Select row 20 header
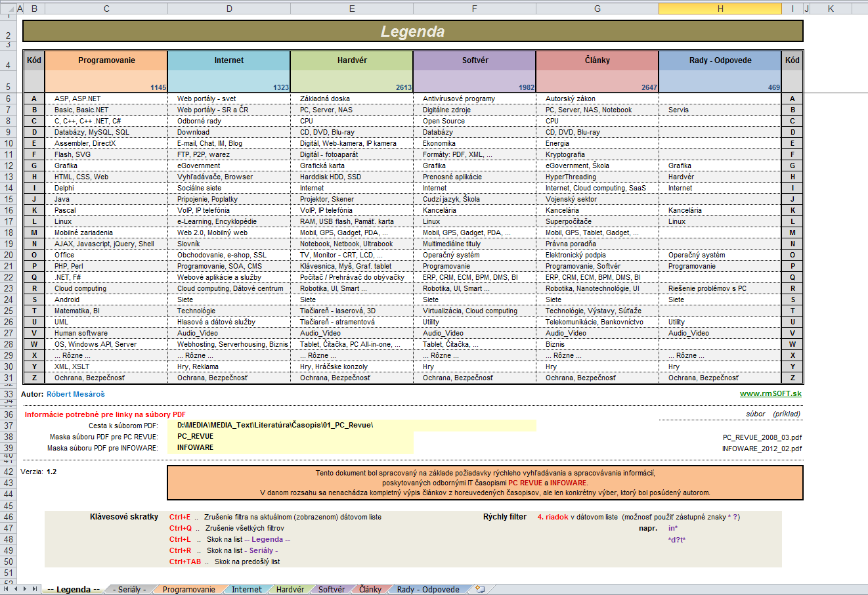The image size is (868, 595). point(9,255)
